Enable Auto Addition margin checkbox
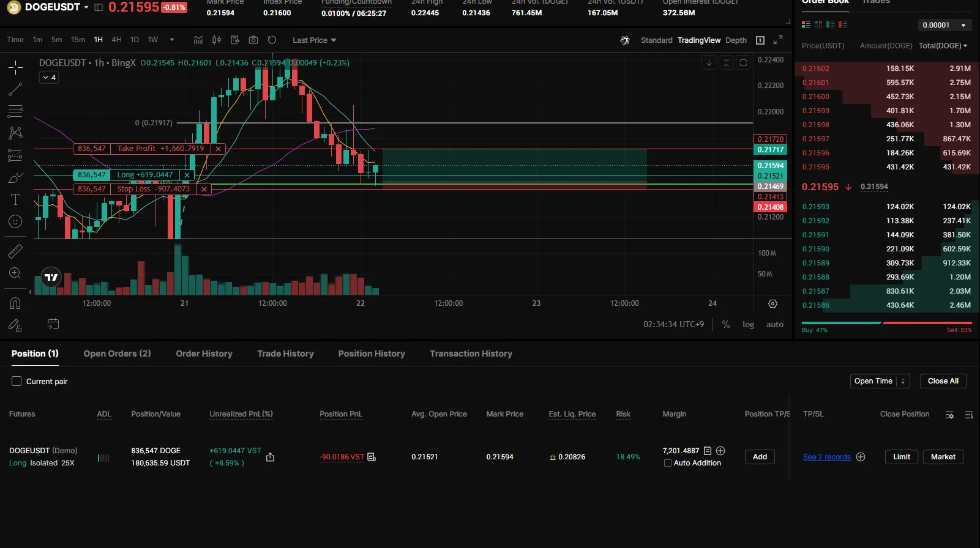Screen dimensions: 980x548 coord(668,463)
